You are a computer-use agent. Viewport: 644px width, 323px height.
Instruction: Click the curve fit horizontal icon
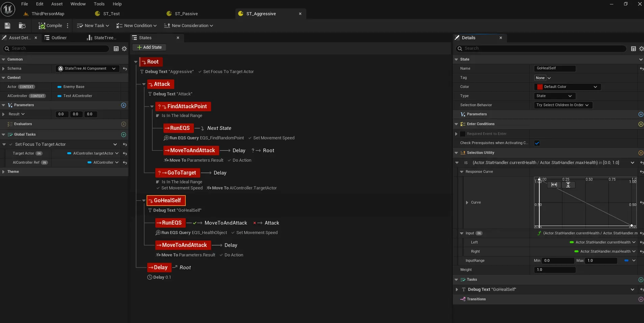click(x=554, y=185)
